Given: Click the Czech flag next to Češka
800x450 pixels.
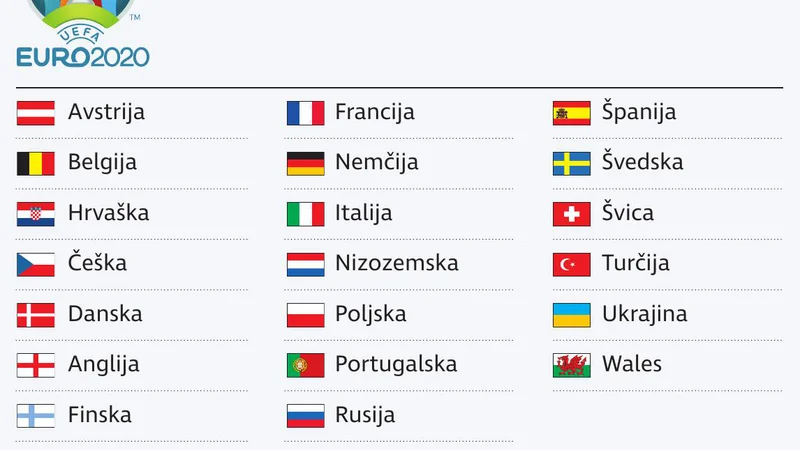Looking at the screenshot, I should point(36,264).
